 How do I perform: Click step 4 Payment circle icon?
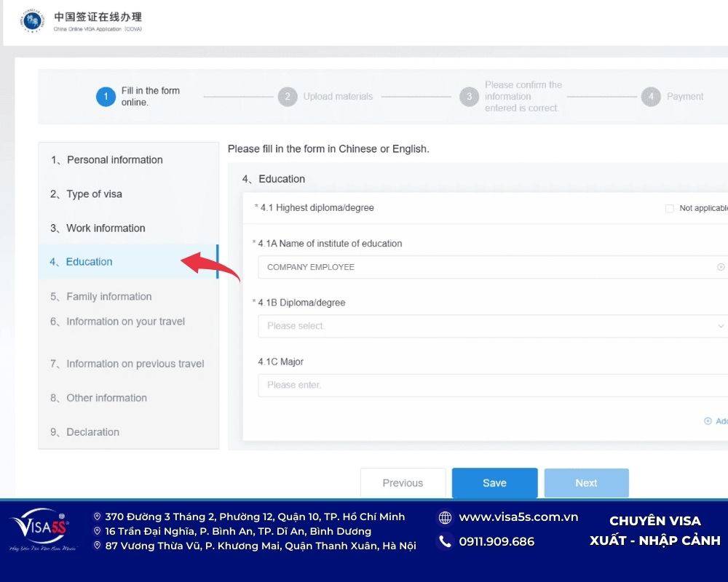coord(651,96)
